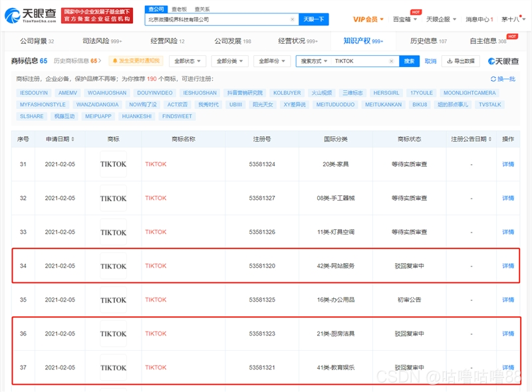This screenshot has height=392, width=532.
Task: Click the MOONLIGHTCAMERA trademark tag
Action: pyautogui.click(x=469, y=93)
